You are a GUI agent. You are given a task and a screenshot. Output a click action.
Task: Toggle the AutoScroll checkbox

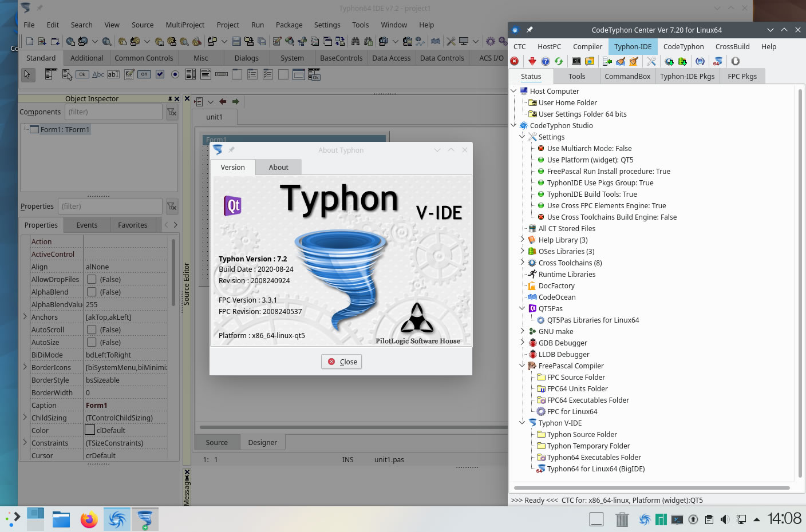tap(92, 329)
